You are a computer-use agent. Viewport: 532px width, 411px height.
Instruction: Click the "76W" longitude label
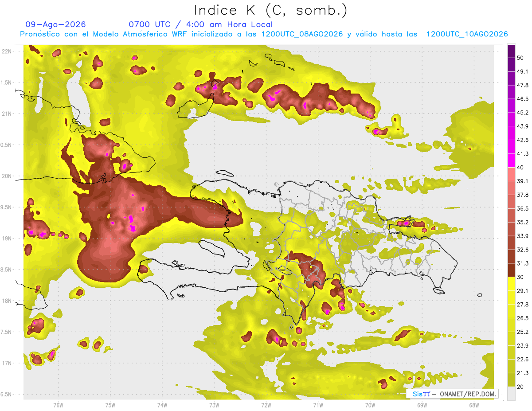[58, 405]
